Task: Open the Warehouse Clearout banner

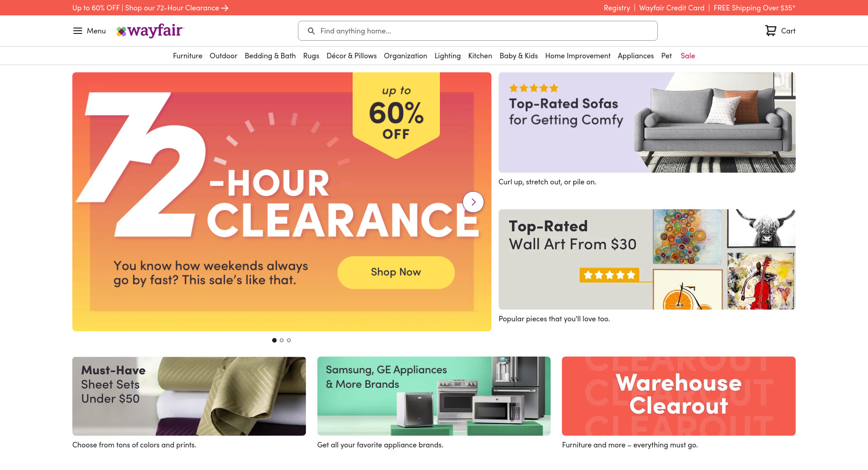Action: pyautogui.click(x=679, y=396)
